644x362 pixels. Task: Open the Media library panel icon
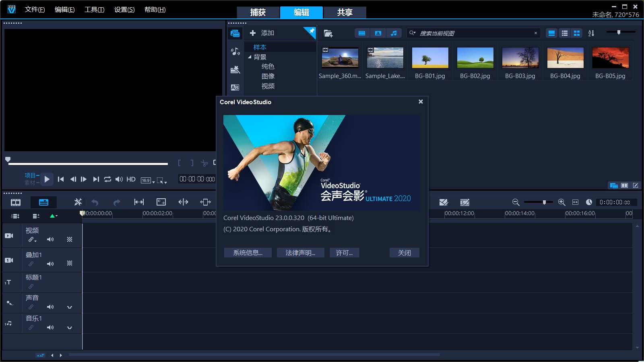(x=235, y=33)
